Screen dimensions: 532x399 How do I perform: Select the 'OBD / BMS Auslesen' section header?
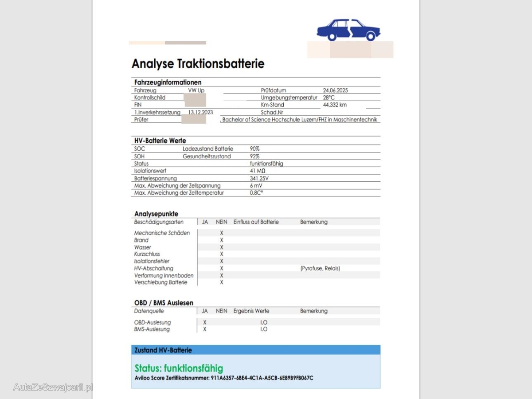pos(164,303)
